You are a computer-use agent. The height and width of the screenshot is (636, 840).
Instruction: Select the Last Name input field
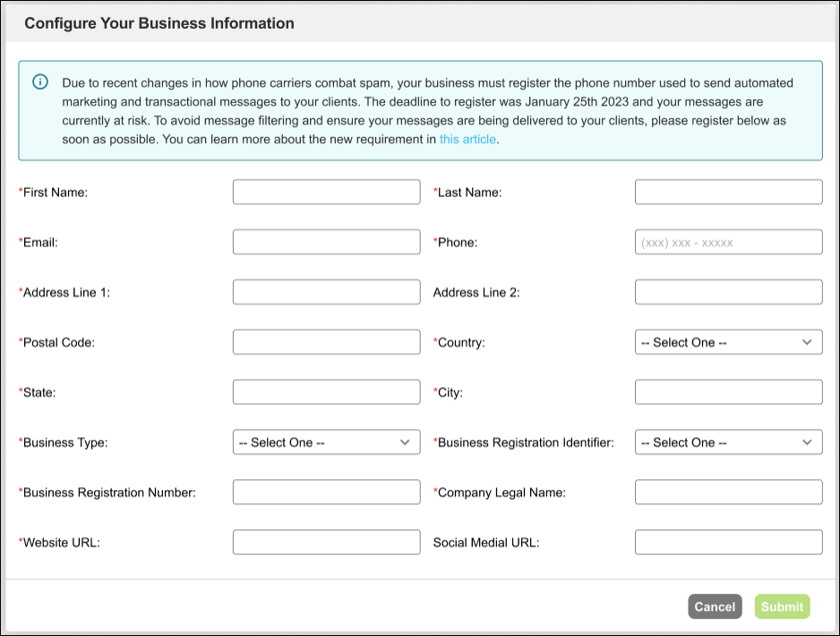pos(728,192)
